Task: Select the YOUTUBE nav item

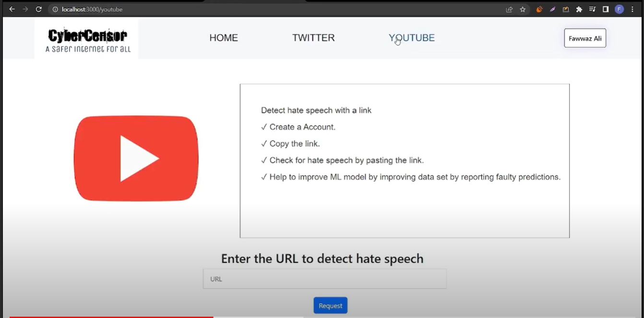Action: coord(412,38)
